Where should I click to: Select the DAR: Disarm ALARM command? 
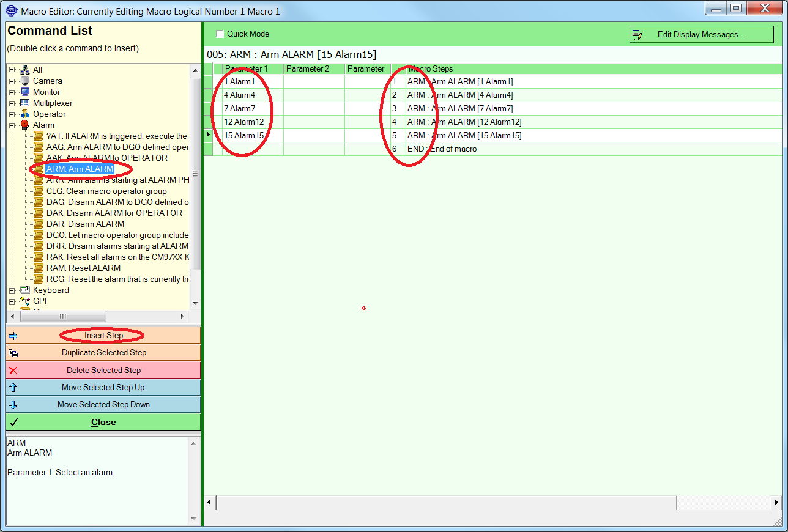click(85, 224)
